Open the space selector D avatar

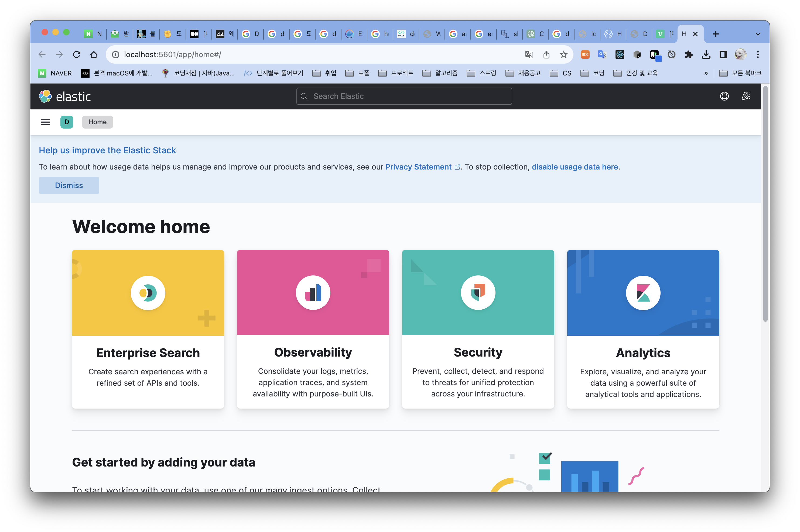point(67,122)
